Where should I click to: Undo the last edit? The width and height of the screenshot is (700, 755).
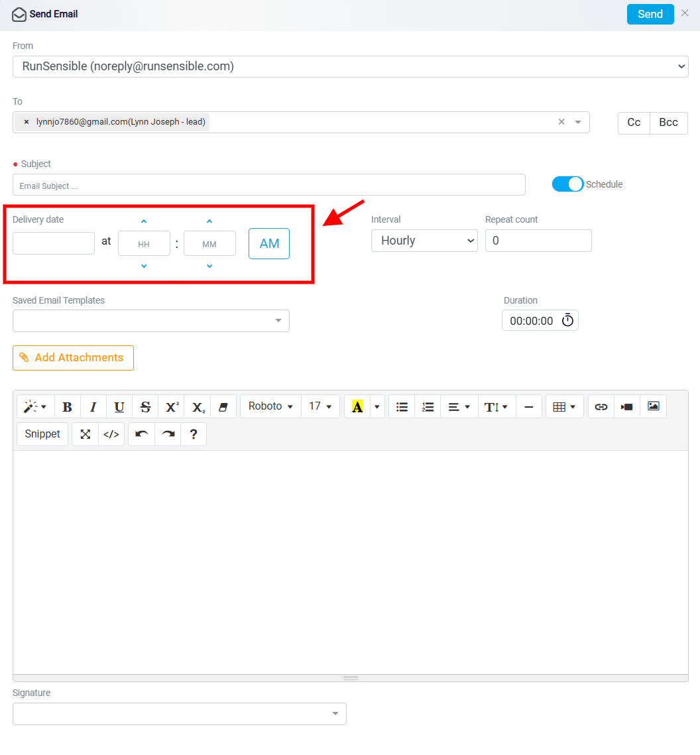tap(142, 434)
